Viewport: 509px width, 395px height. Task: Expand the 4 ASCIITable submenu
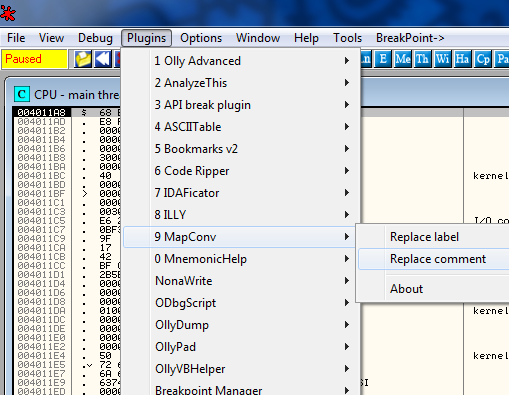[239, 127]
